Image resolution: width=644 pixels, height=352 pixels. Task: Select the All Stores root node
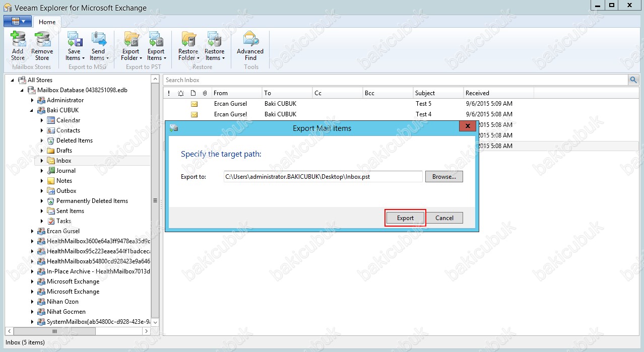[x=40, y=80]
